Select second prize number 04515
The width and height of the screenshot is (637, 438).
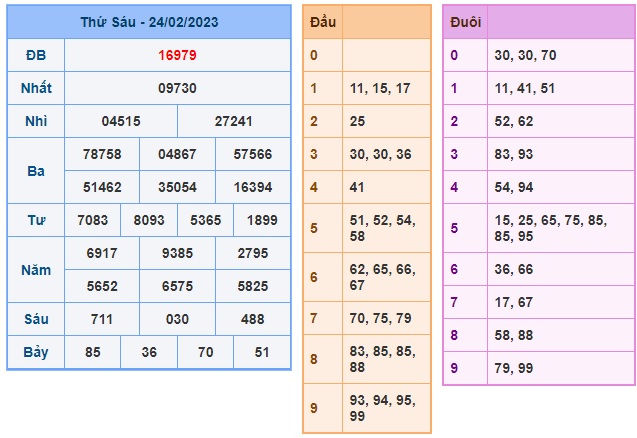tap(121, 121)
